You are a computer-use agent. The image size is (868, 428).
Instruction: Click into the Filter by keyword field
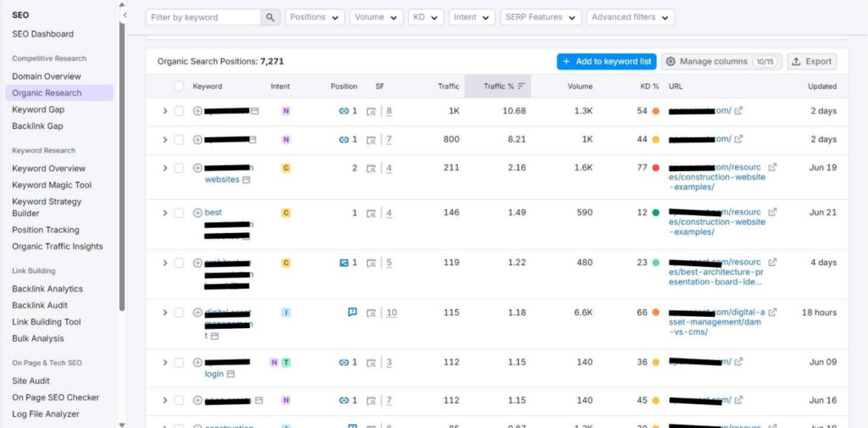click(x=203, y=17)
